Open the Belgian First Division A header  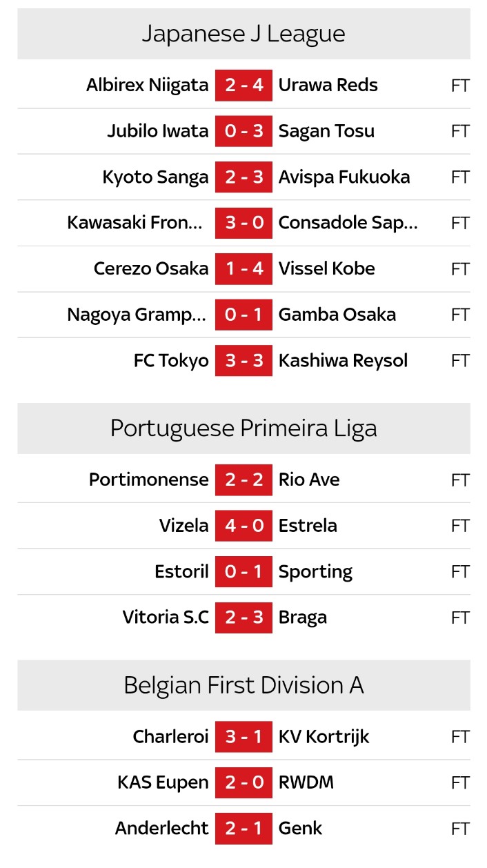[243, 685]
